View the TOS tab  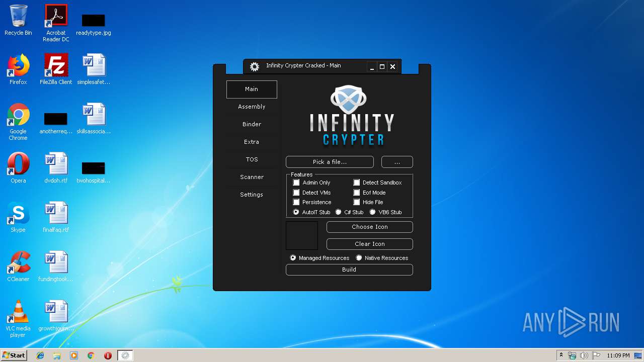pos(252,159)
